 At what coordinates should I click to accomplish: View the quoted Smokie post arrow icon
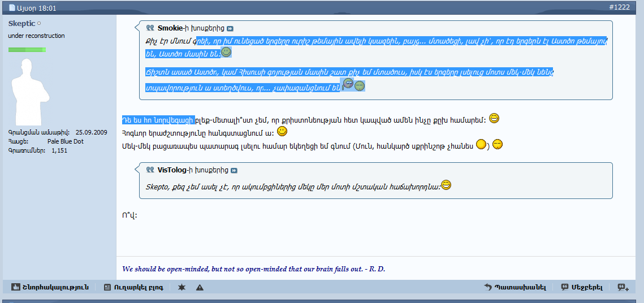230,29
